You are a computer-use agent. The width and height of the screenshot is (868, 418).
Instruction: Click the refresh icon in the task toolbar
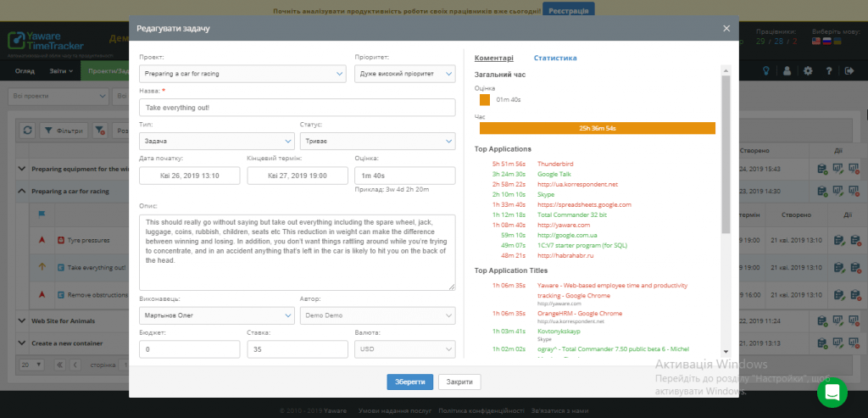(x=27, y=131)
